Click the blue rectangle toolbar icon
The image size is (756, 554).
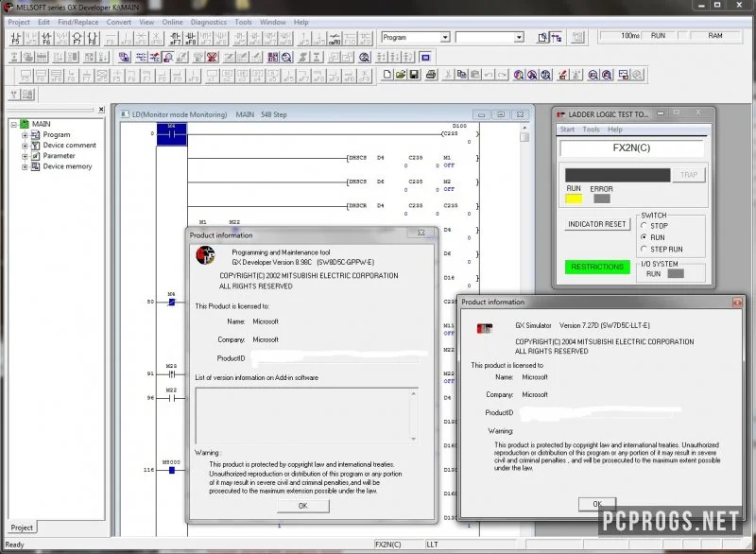[425, 58]
